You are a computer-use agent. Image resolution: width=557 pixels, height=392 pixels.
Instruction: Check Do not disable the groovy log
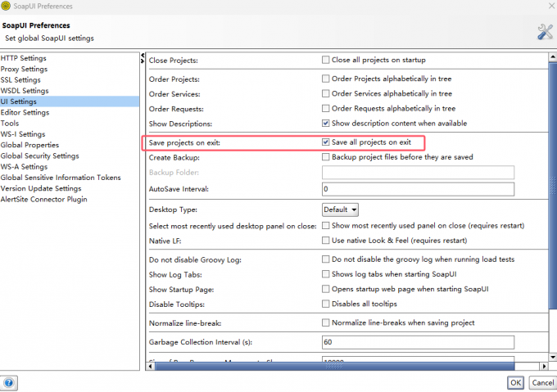point(325,259)
